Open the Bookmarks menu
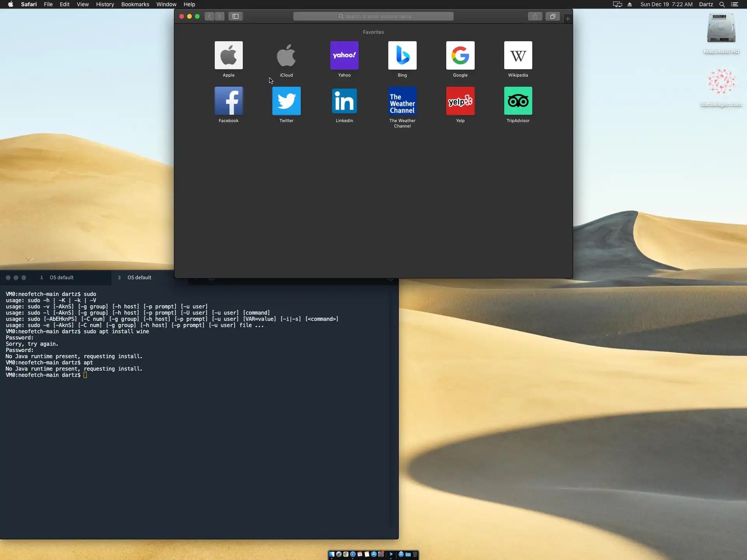The height and width of the screenshot is (560, 747). [135, 4]
